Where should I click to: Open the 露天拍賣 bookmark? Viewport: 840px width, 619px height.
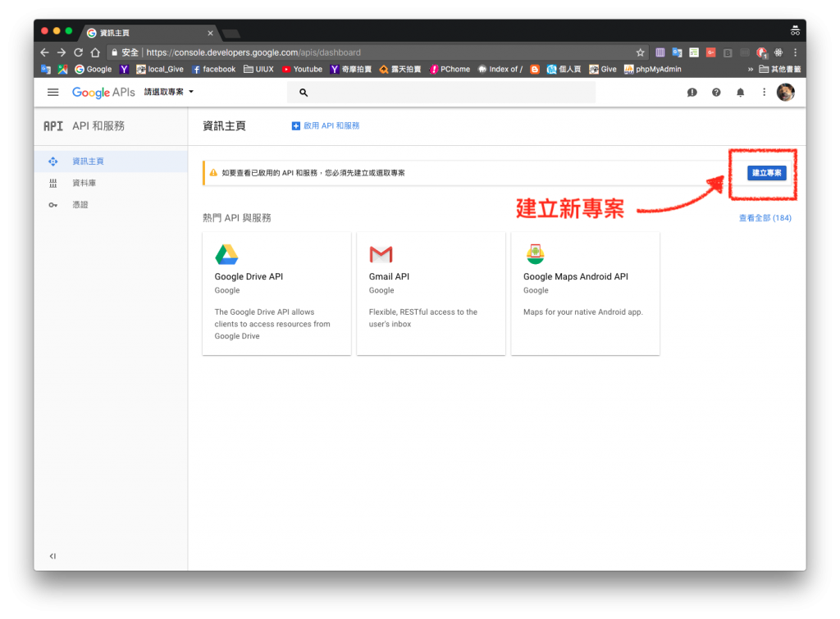400,69
